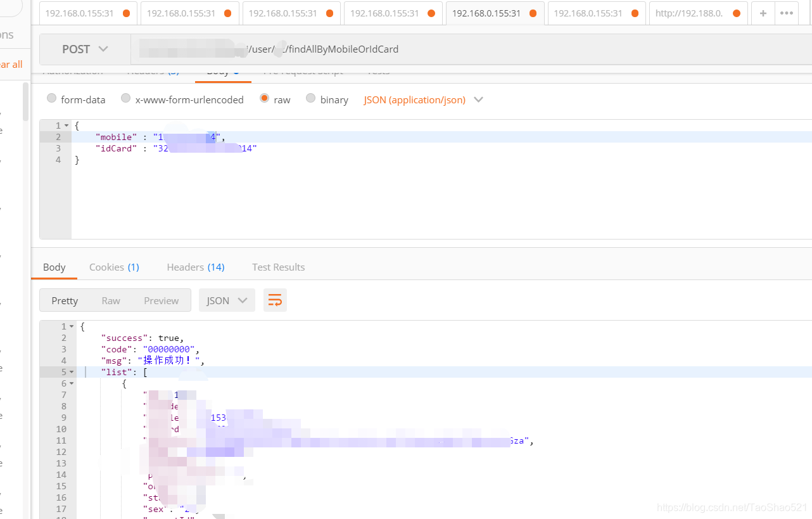The image size is (812, 519).
Task: Open the HTTP method POST dropdown
Action: (85, 49)
